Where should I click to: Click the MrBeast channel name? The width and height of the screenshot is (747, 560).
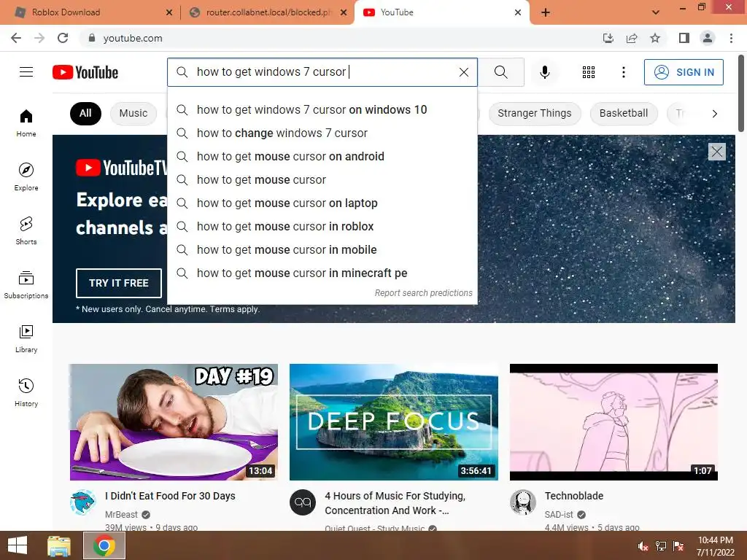click(122, 515)
